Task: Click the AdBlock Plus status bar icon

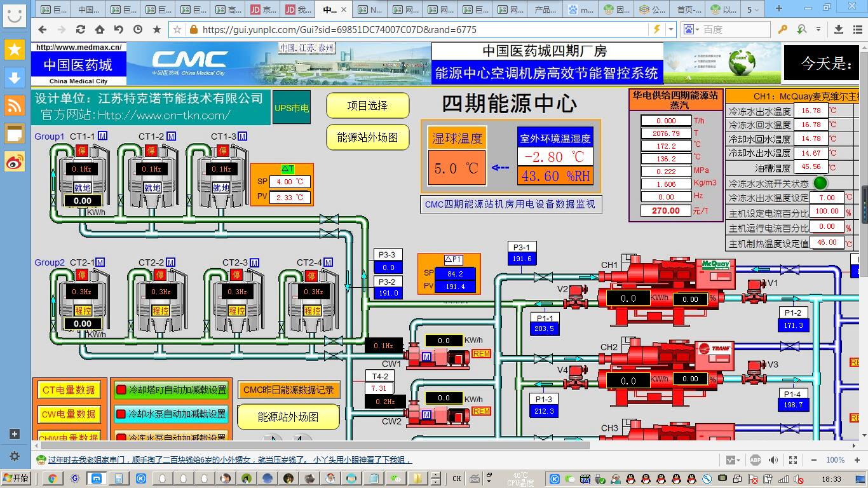Action: [x=756, y=460]
